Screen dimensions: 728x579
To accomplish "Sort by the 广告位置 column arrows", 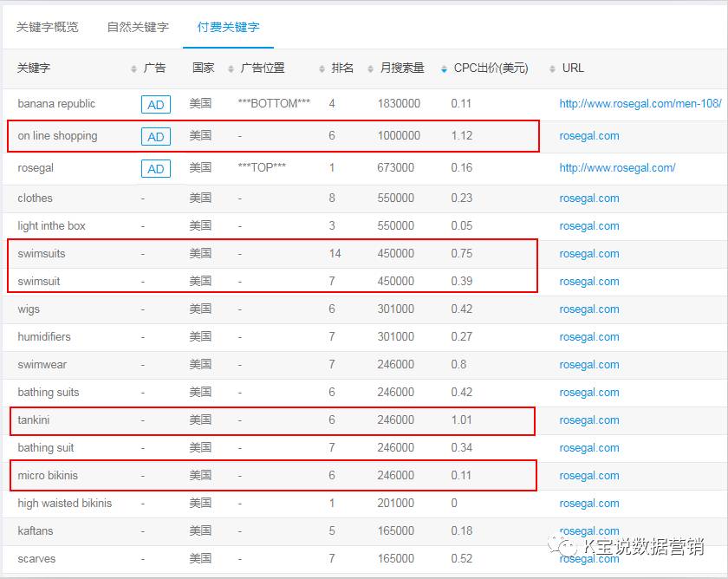I will tap(322, 68).
